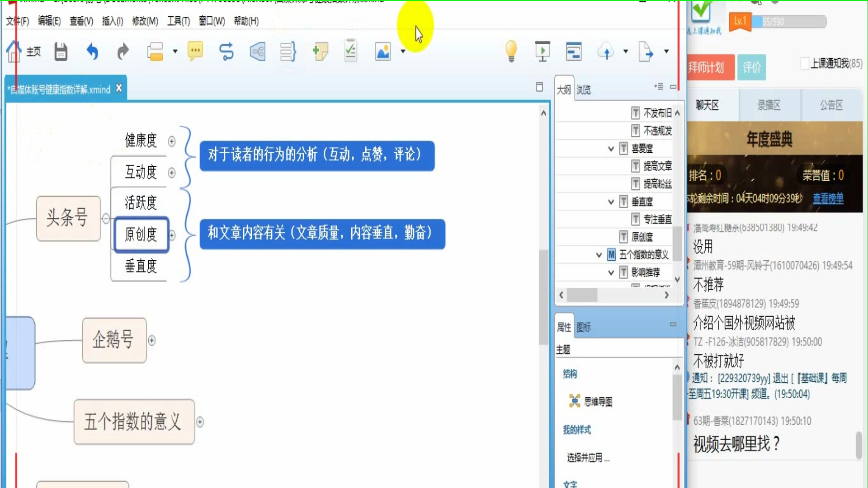Toggle the 上课通知我 checkbox
Screen dimensions: 868x488
pos(805,64)
